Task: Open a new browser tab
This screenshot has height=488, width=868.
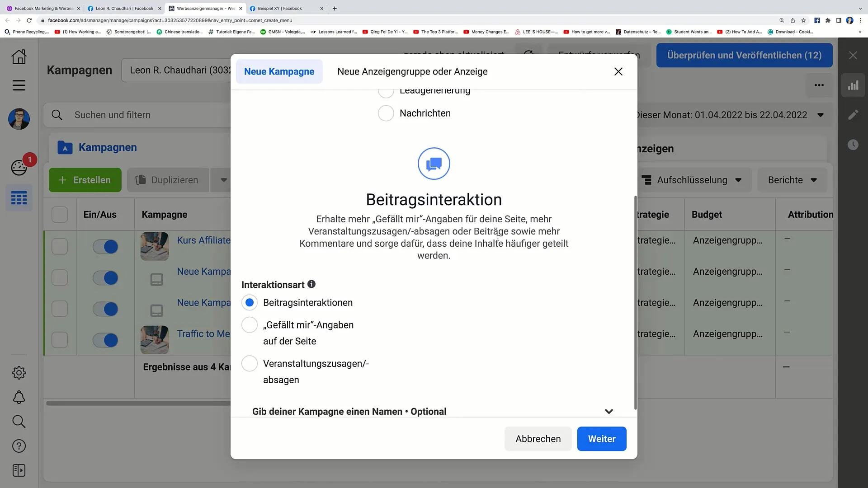Action: coord(335,8)
